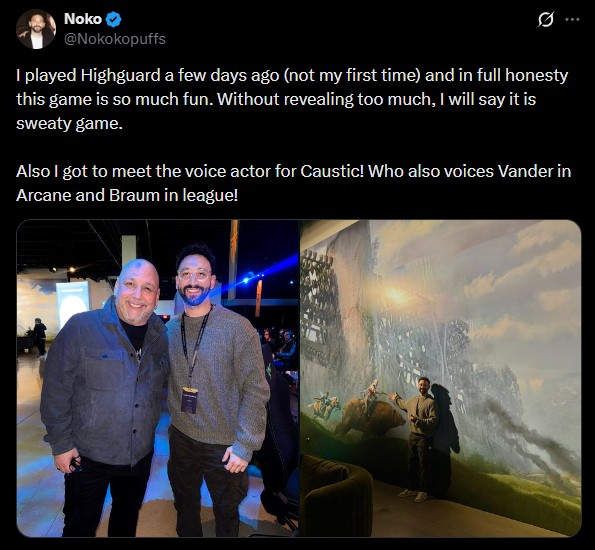Open Noko's profile picture avatar

click(36, 29)
